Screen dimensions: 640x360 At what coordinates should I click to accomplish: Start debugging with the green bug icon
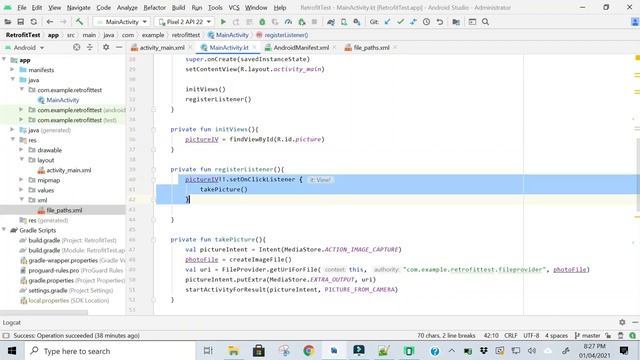point(262,22)
